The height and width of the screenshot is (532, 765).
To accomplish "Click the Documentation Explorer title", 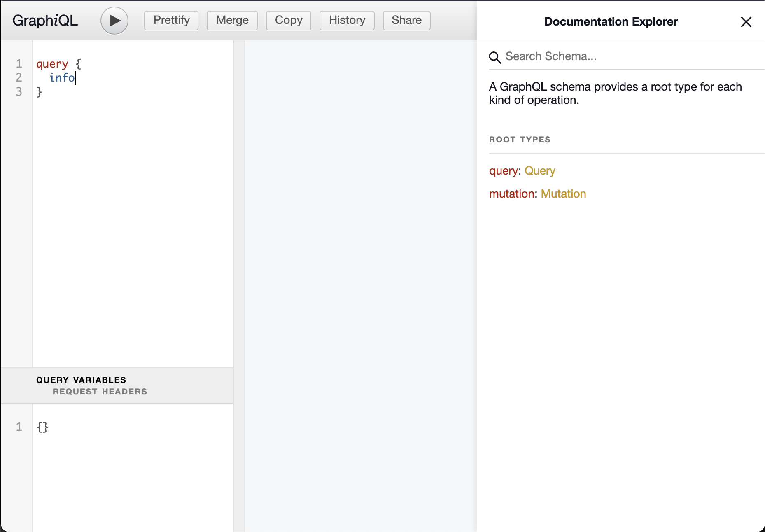I will pos(611,21).
